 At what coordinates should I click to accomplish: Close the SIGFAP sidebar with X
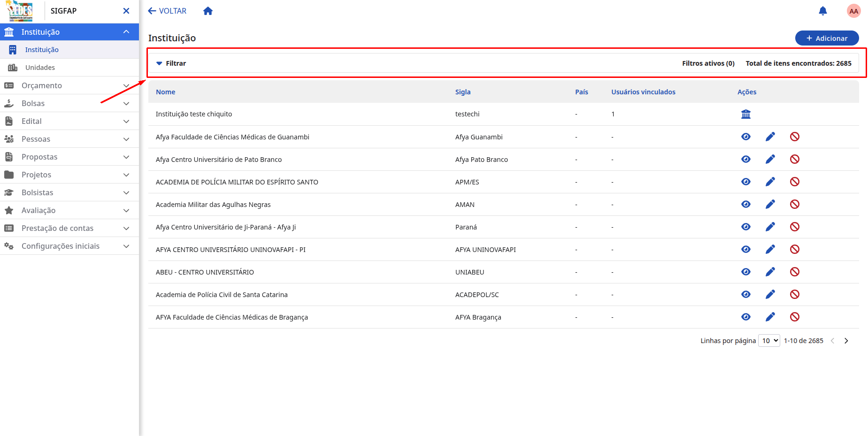tap(126, 11)
